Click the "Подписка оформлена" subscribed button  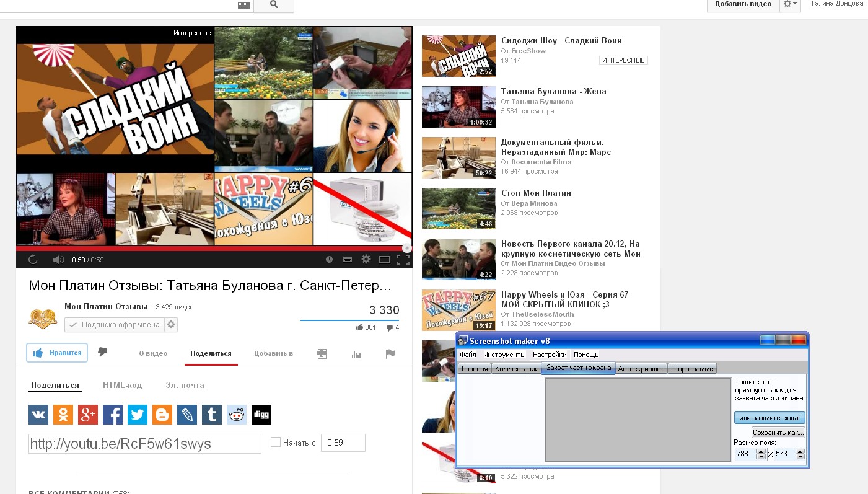[115, 324]
